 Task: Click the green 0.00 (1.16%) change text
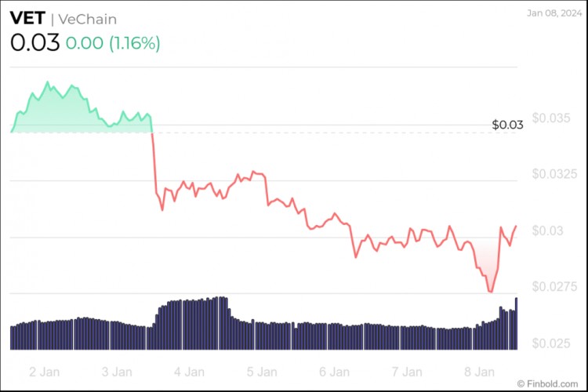click(x=112, y=44)
